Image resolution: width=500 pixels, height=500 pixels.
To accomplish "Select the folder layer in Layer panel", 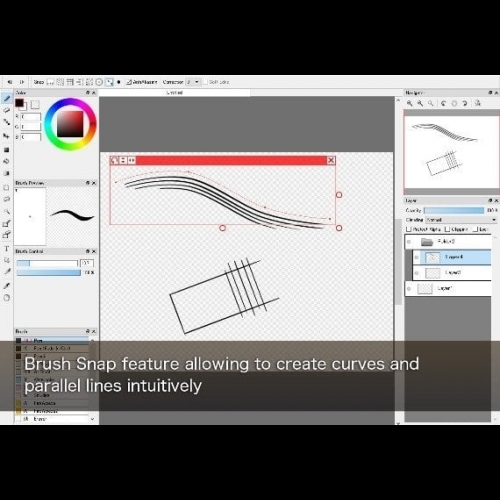I will pyautogui.click(x=448, y=242).
